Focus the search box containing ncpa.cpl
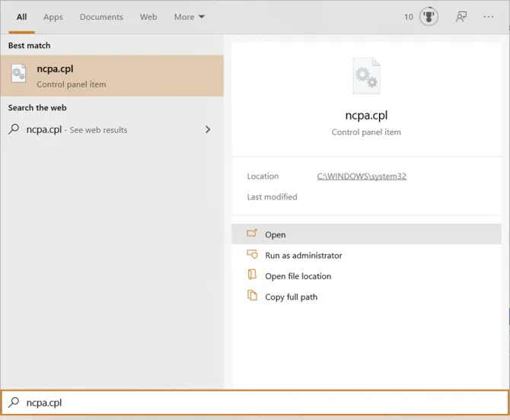 pyautogui.click(x=255, y=402)
